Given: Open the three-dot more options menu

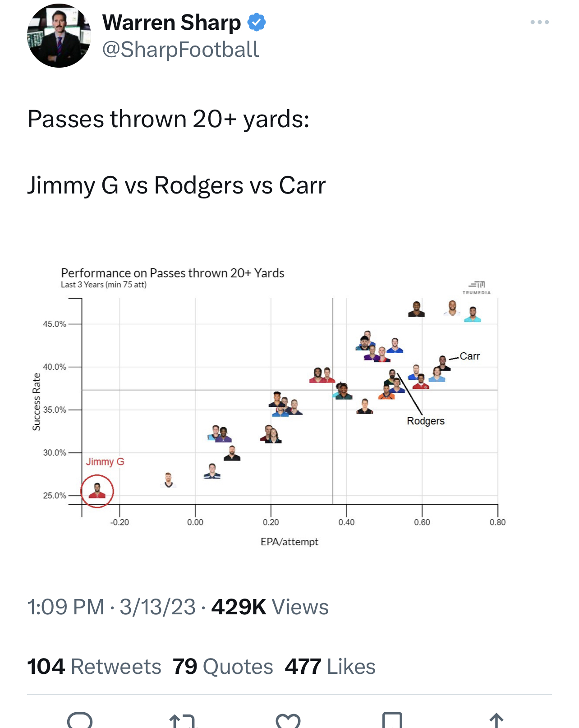Looking at the screenshot, I should click(539, 22).
